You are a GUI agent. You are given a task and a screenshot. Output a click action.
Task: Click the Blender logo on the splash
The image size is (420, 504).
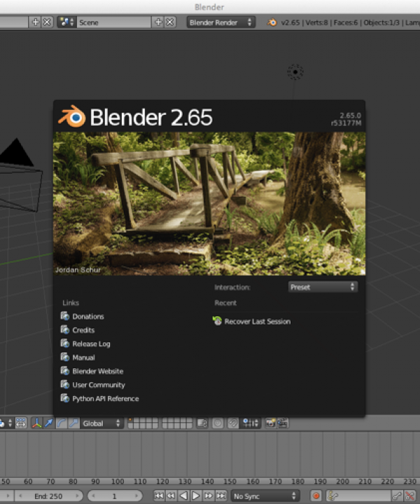pyautogui.click(x=72, y=116)
